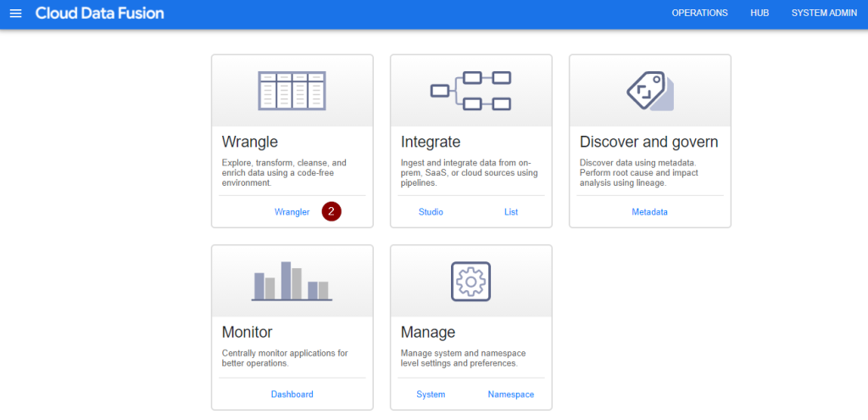Open SYSTEM ADMIN settings

824,14
